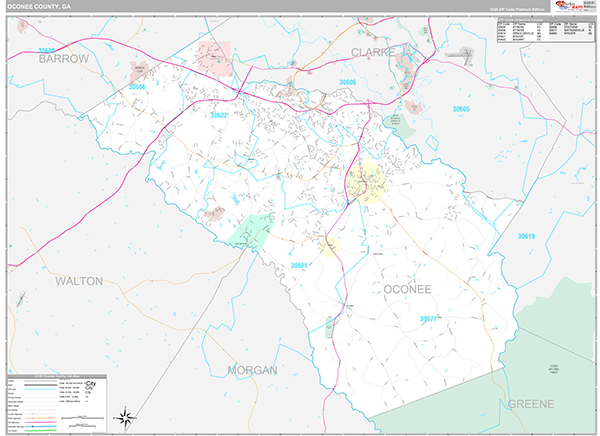Screen dimensions: 600x436
Task: Select the BARROW county label
Action: (64, 59)
